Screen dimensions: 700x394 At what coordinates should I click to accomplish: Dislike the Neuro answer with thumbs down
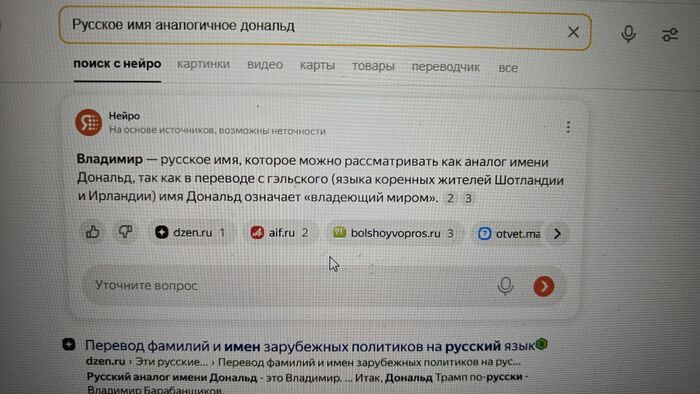coord(125,232)
